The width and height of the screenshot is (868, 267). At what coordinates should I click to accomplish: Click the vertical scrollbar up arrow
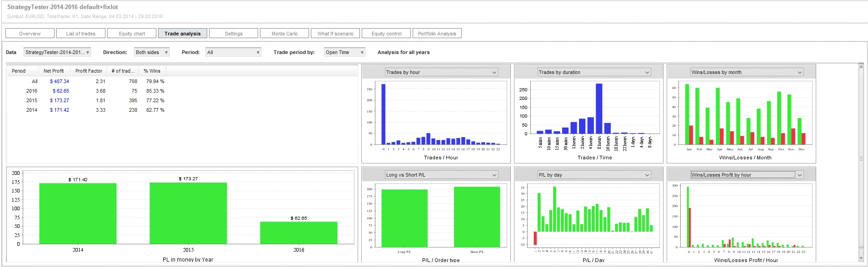(x=861, y=67)
